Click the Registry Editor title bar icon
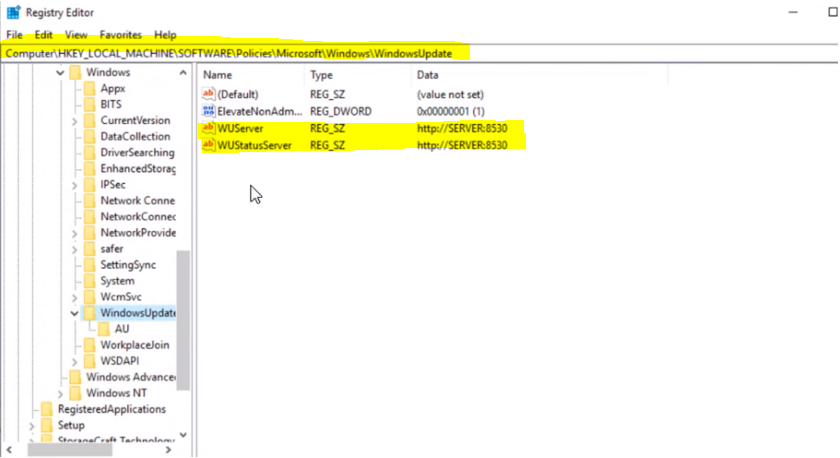The width and height of the screenshot is (840, 458). 13,12
